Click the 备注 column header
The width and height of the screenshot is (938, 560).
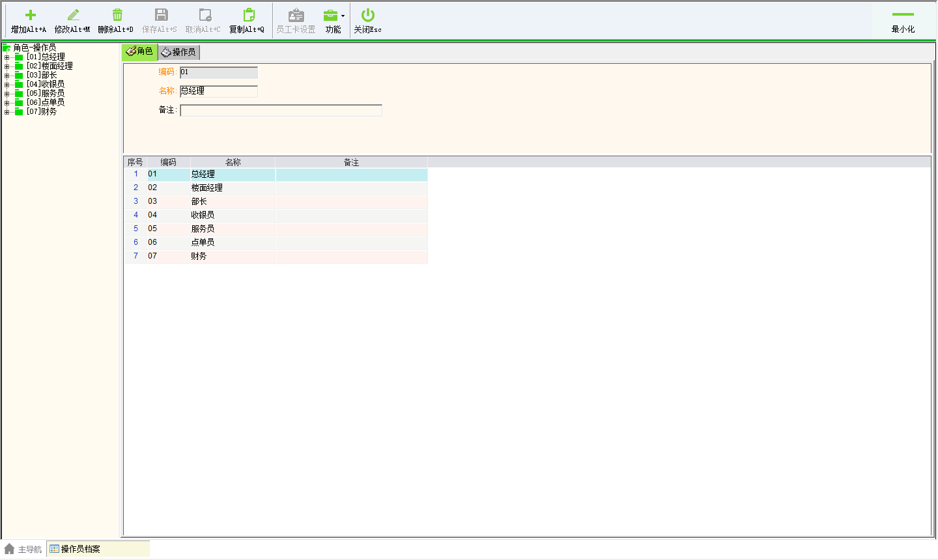pos(352,162)
